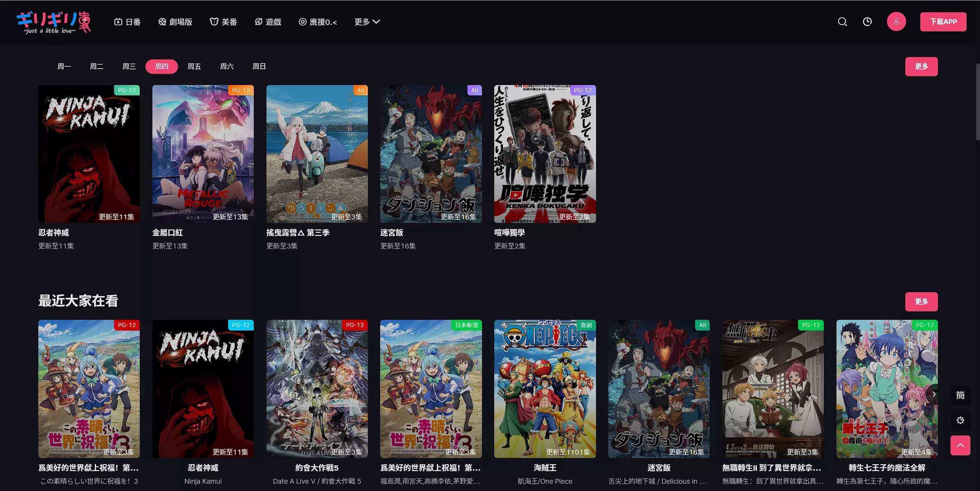Switch to 周日 schedule tab

[x=259, y=67]
